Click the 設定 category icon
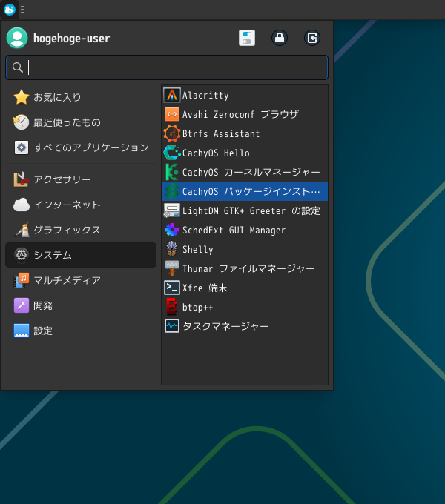445x504 pixels. [22, 331]
